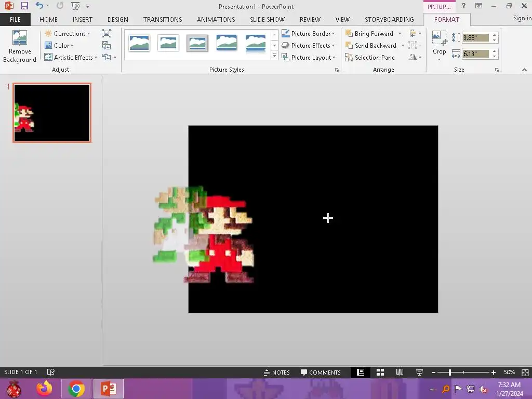Screen dimensions: 532x399
Task: Click the Help question mark icon
Action: click(x=463, y=6)
